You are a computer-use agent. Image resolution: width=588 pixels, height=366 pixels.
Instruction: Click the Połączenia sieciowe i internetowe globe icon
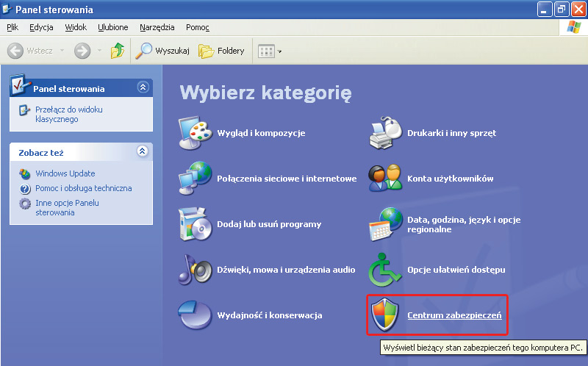195,179
